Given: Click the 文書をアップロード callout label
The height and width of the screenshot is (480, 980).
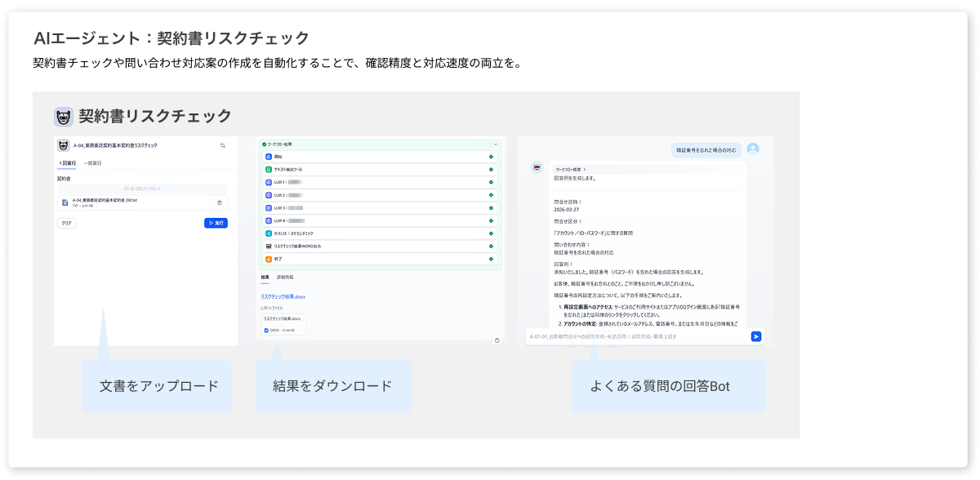Looking at the screenshot, I should click(158, 386).
